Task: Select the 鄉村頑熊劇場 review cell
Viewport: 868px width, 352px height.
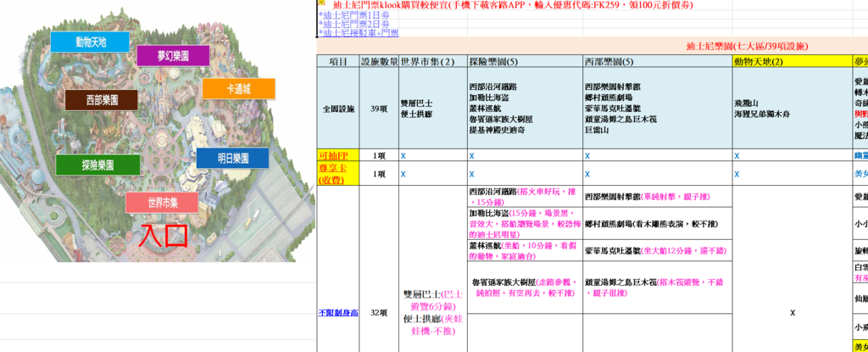Action: pos(657,224)
